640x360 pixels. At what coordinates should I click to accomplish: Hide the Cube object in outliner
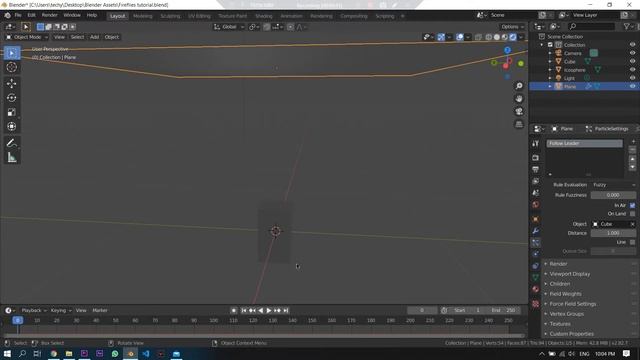coord(632,62)
